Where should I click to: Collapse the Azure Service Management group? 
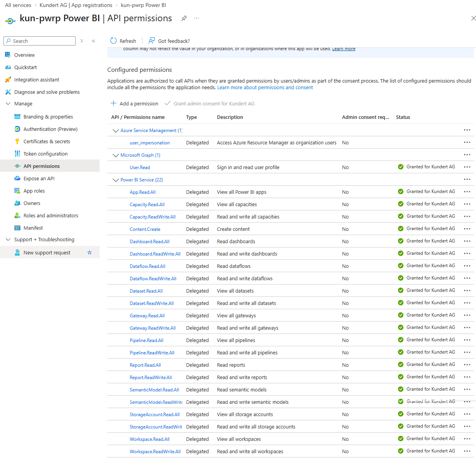point(115,130)
